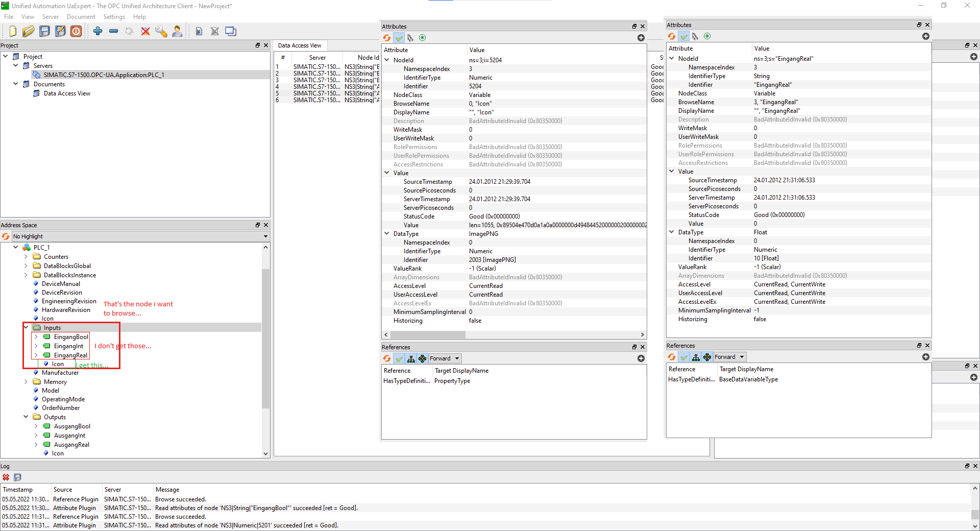The image size is (980, 531).
Task: Refresh the Attributes panel attributes
Action: (386, 38)
